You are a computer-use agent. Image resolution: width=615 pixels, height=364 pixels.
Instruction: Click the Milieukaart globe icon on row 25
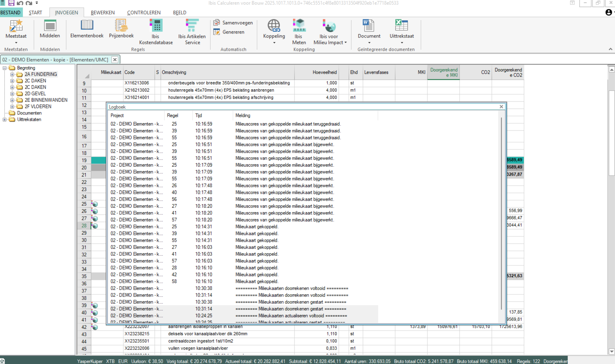click(x=95, y=204)
